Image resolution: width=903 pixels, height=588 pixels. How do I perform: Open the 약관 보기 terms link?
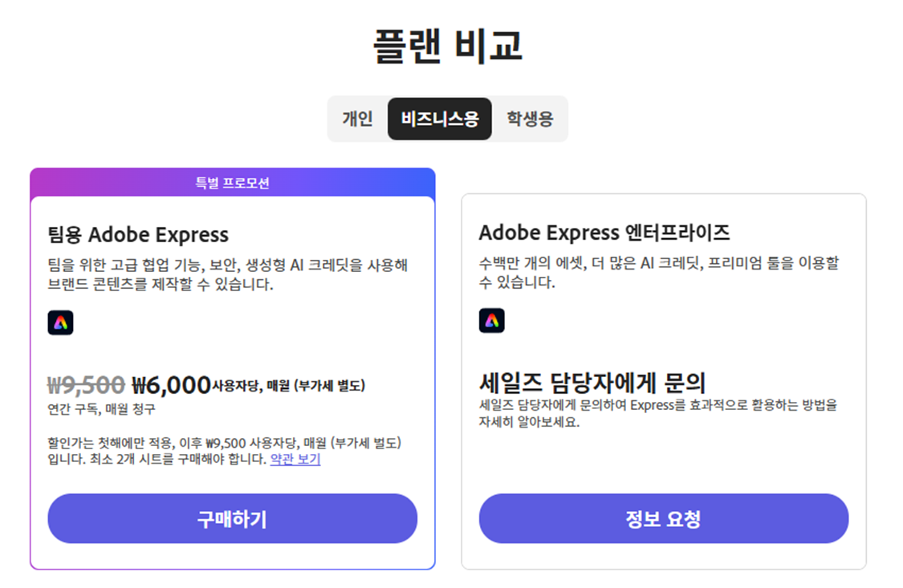[x=295, y=457]
